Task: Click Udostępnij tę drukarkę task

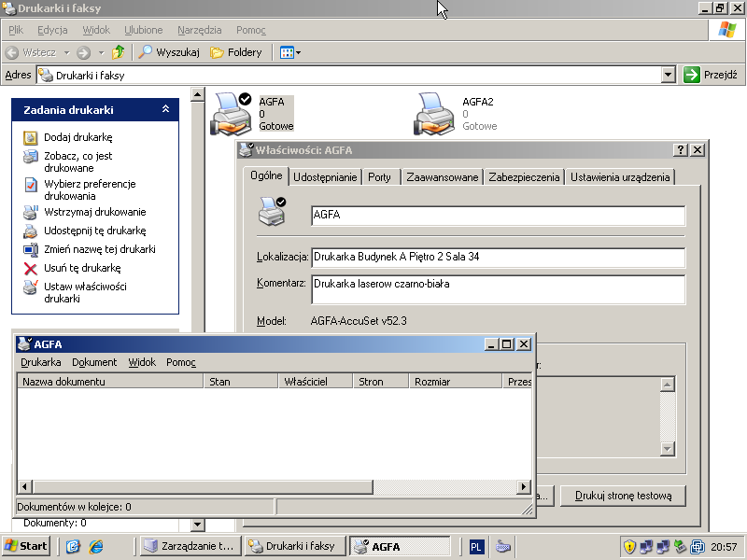Action: 95,231
